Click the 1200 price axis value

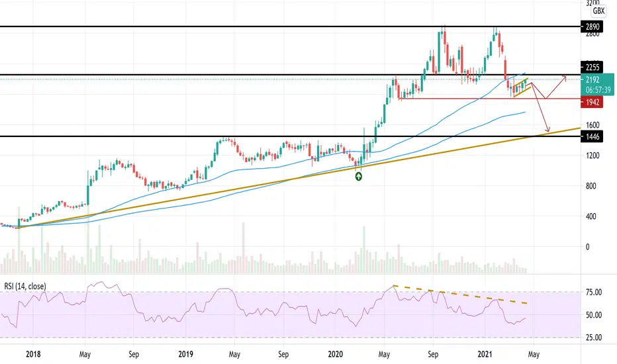click(x=593, y=156)
